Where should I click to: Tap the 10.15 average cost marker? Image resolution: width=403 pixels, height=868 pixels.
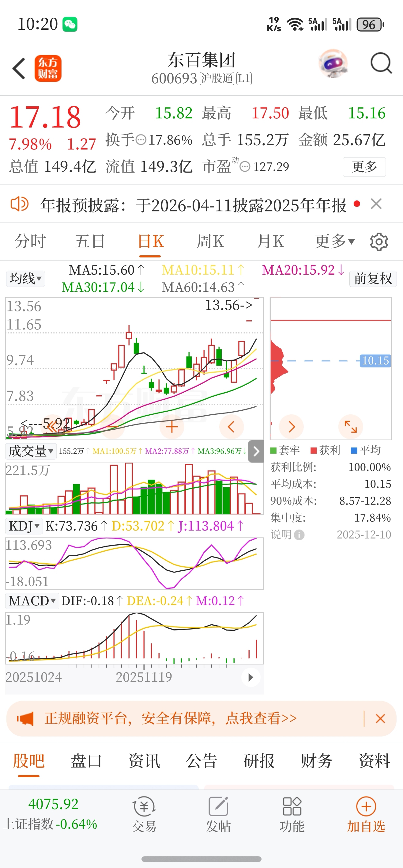[375, 360]
